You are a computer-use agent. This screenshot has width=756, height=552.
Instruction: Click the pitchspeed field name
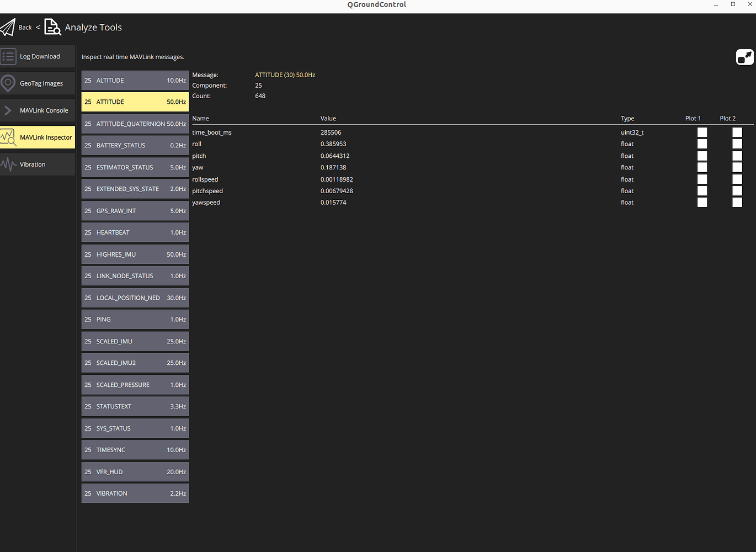207,191
